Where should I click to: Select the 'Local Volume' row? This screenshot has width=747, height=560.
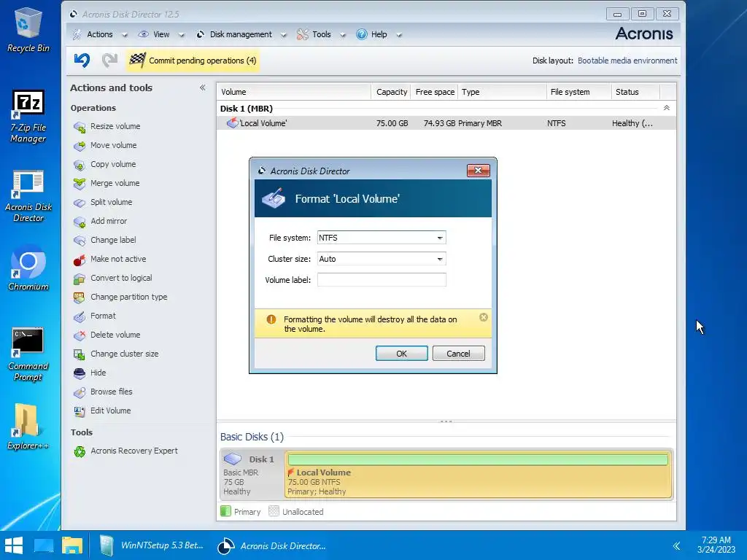pos(446,123)
